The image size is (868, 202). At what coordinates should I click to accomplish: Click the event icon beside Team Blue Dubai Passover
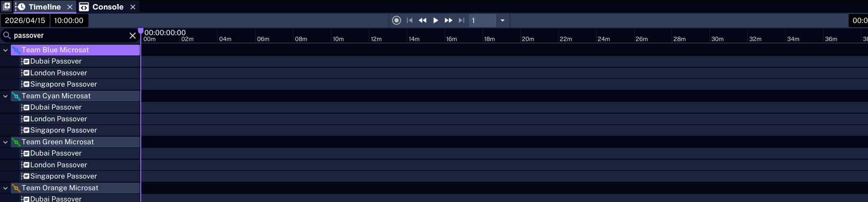(x=26, y=62)
